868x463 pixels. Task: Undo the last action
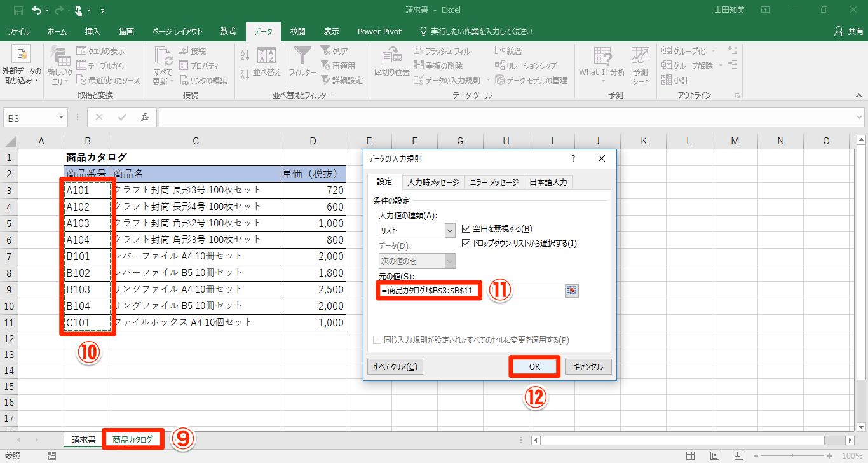(x=36, y=10)
